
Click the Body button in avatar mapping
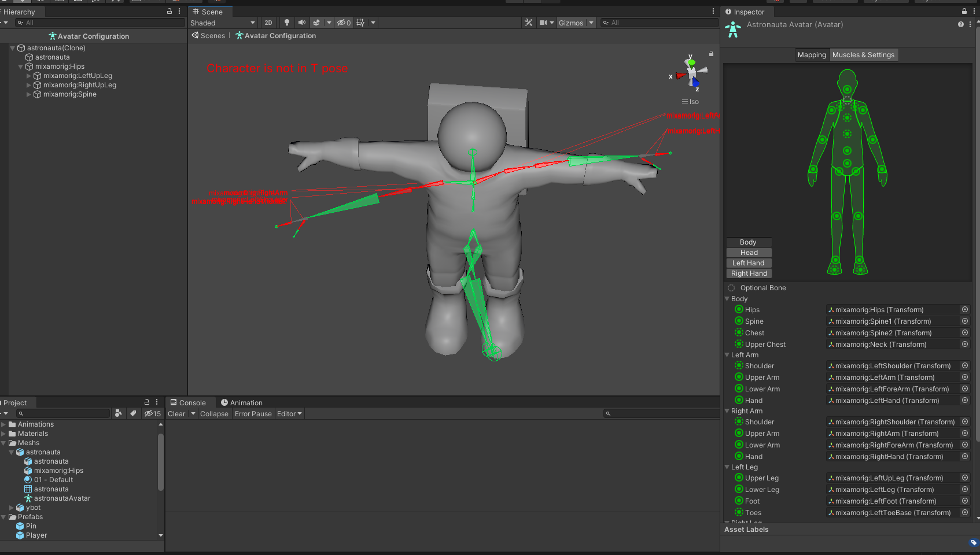point(749,242)
